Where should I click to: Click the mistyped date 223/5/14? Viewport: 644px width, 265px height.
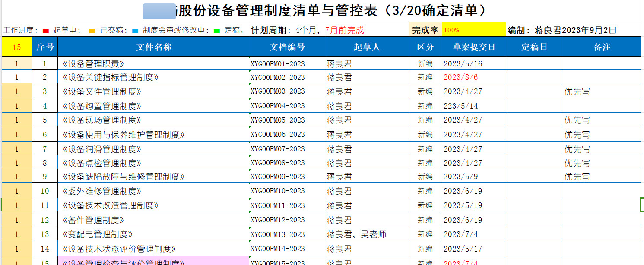[460, 106]
